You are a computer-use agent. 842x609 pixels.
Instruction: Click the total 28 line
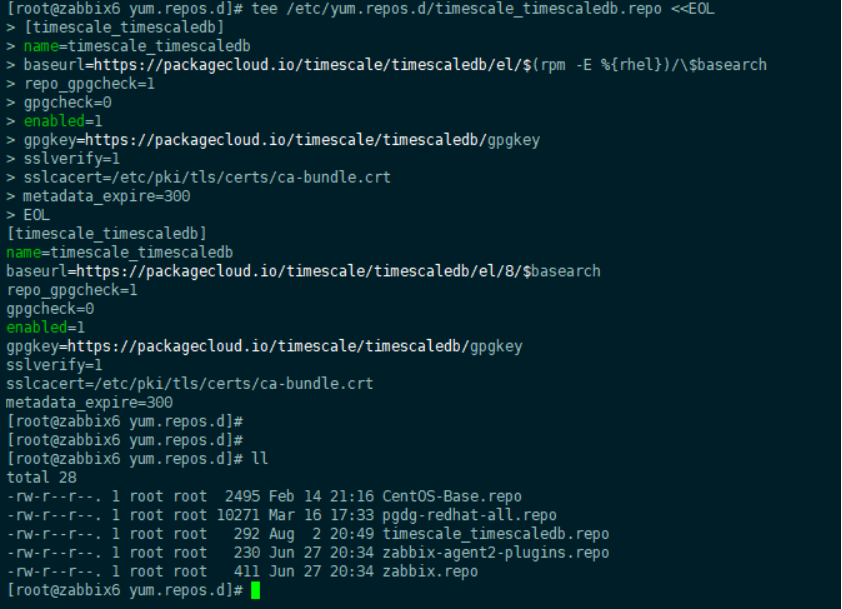[x=41, y=477]
